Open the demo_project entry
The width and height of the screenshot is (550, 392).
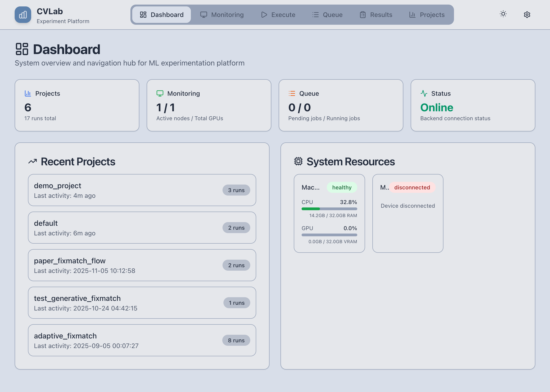(x=142, y=190)
